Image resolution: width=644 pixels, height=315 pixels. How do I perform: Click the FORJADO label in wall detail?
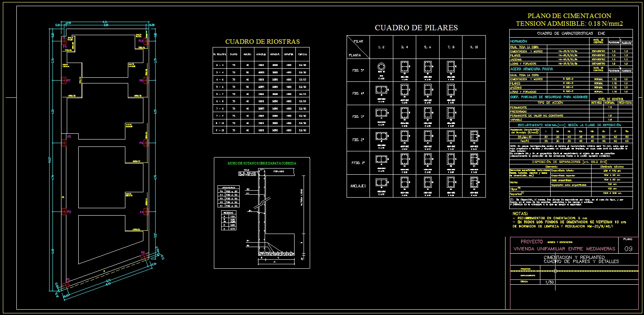pos(279,171)
